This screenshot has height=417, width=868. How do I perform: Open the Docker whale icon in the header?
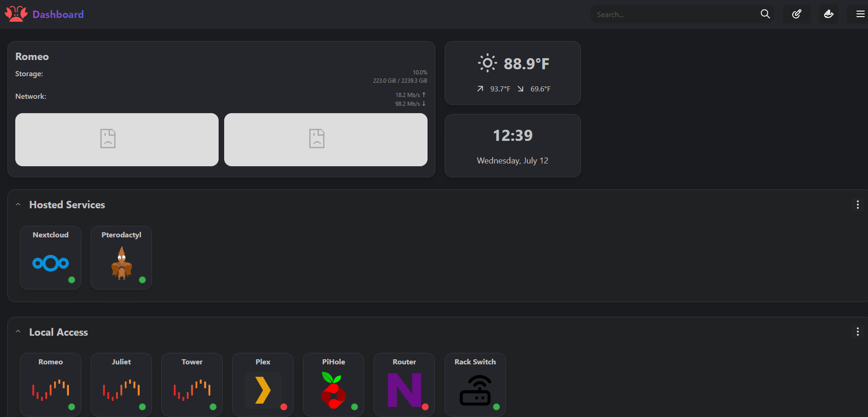828,14
